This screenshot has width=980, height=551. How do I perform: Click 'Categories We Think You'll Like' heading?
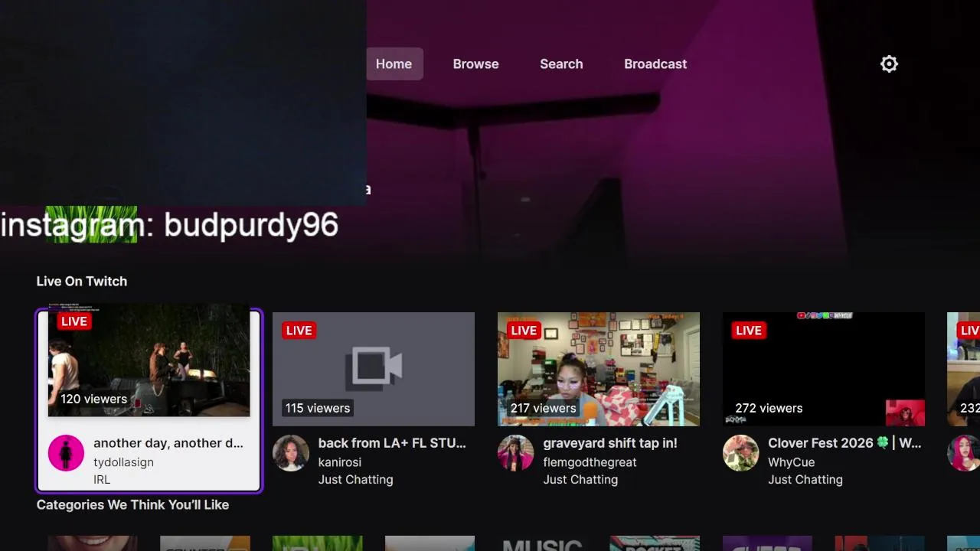click(x=132, y=505)
